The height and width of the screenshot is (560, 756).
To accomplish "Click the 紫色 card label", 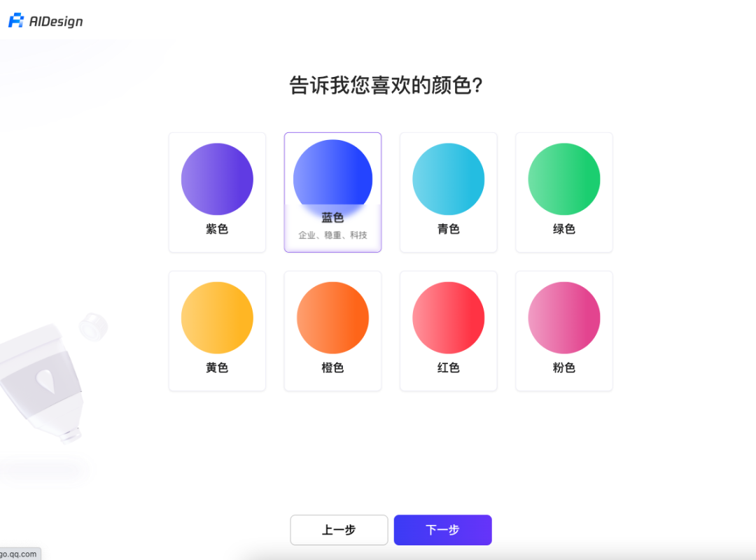I will click(x=217, y=229).
